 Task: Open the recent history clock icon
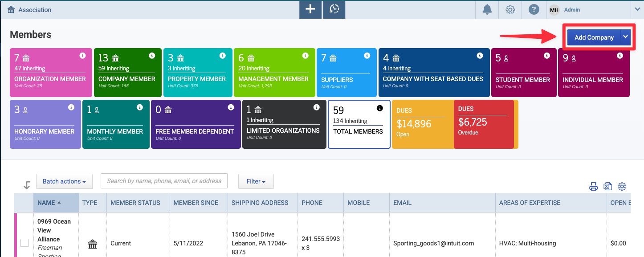[x=334, y=9]
